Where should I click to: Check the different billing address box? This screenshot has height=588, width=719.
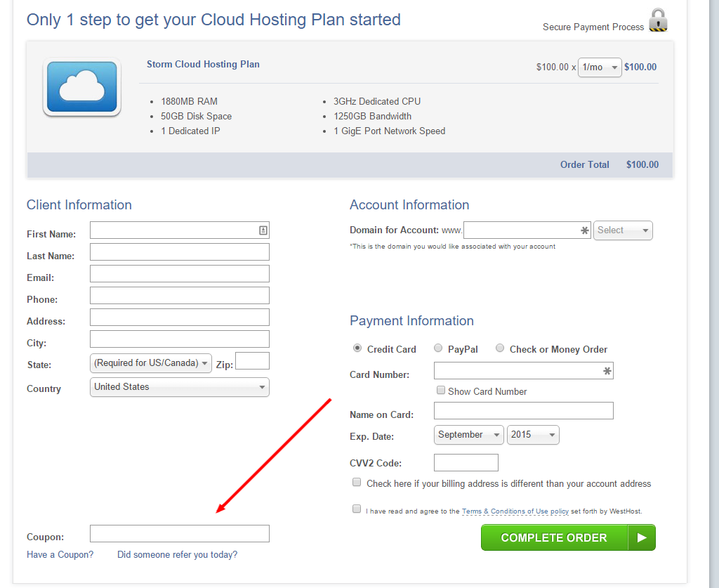(x=357, y=483)
